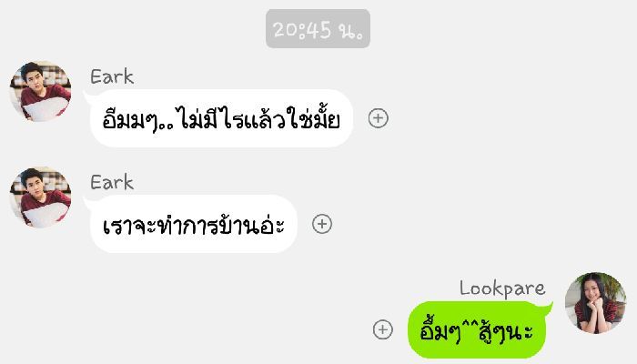The height and width of the screenshot is (364, 637).
Task: Select the message bubble เราจะทำการบ้านอ่ะ
Action: [x=193, y=224]
